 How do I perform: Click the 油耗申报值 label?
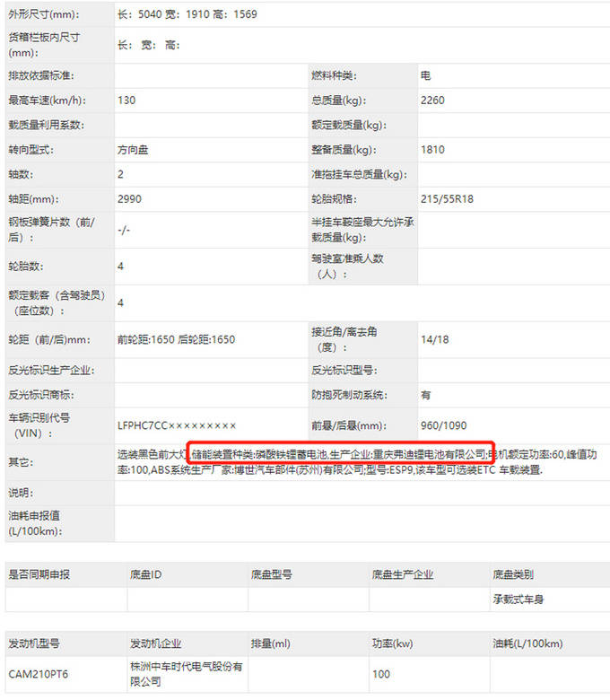click(x=35, y=523)
